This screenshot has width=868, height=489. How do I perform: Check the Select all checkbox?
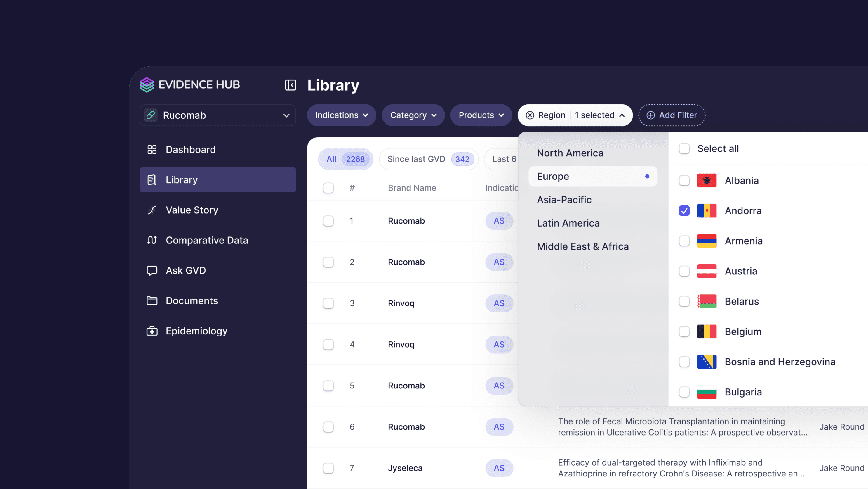click(684, 149)
